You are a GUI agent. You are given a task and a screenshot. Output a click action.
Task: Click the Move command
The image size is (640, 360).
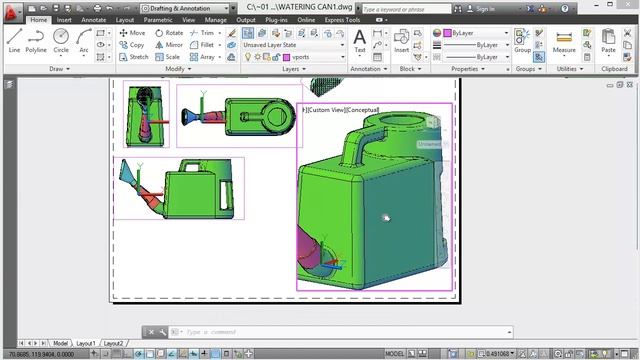click(132, 33)
